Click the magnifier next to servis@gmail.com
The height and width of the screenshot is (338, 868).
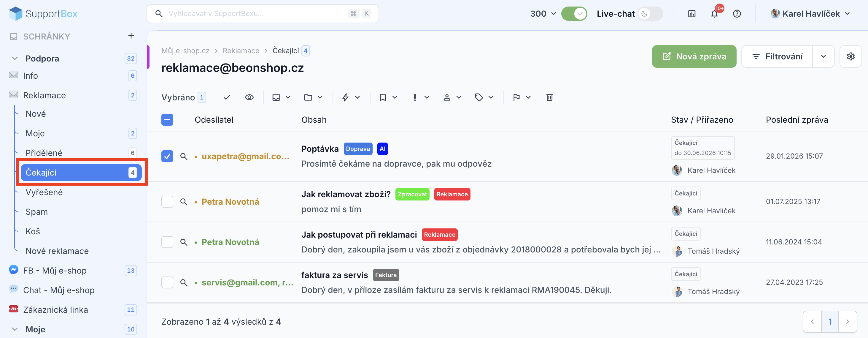184,282
